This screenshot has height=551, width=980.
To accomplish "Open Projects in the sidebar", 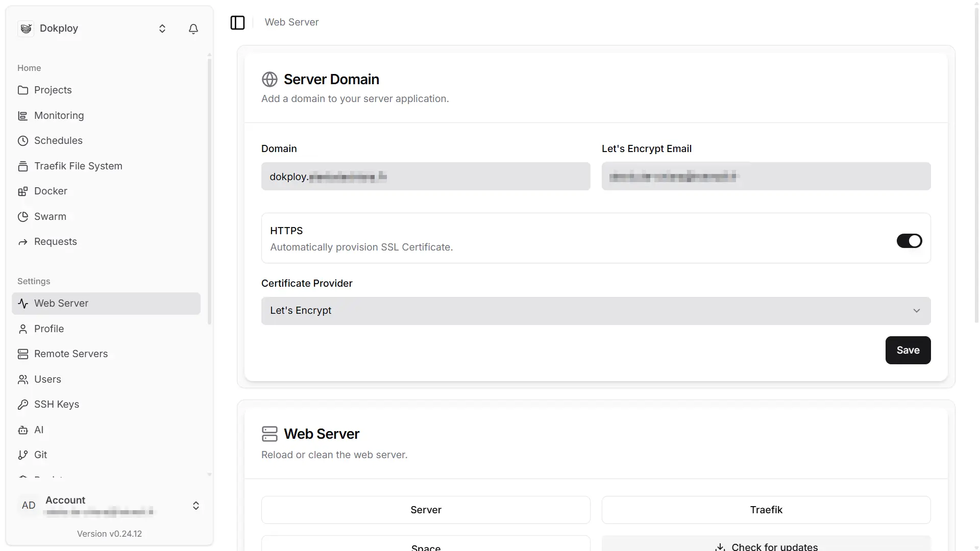I will tap(106, 90).
